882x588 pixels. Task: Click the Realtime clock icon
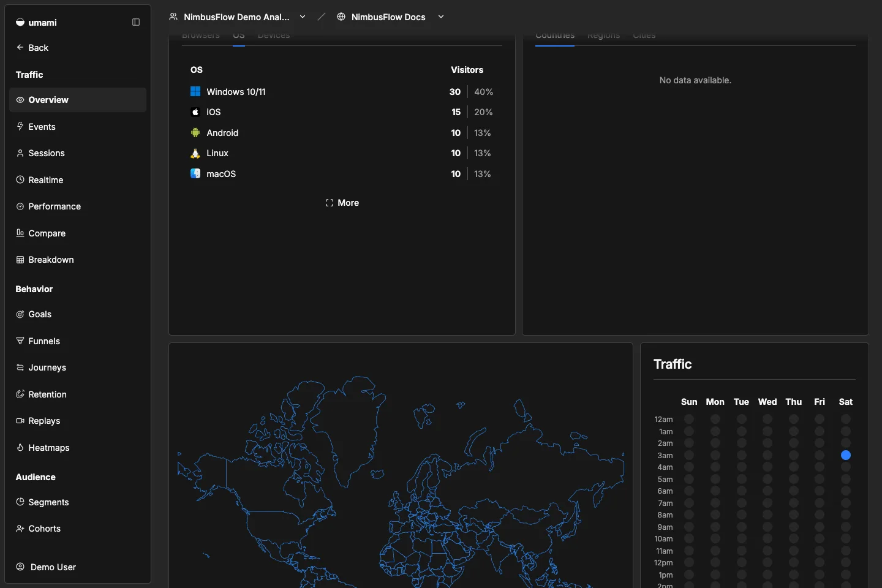coord(20,179)
